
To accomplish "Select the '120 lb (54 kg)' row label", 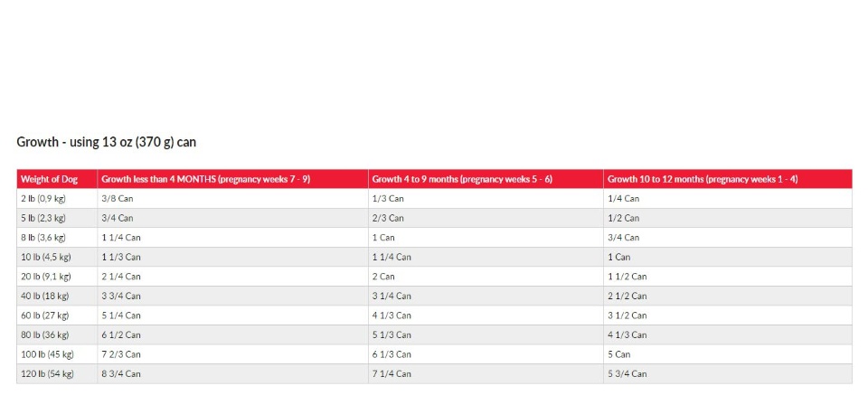I will (47, 373).
